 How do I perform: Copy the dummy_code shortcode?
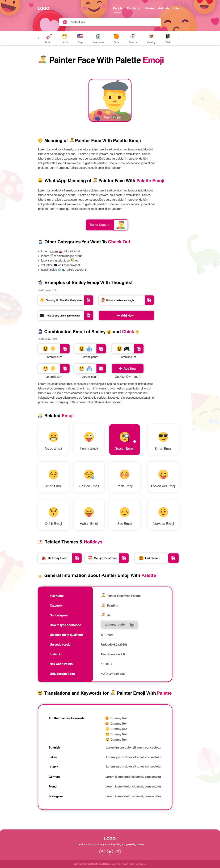point(132,625)
